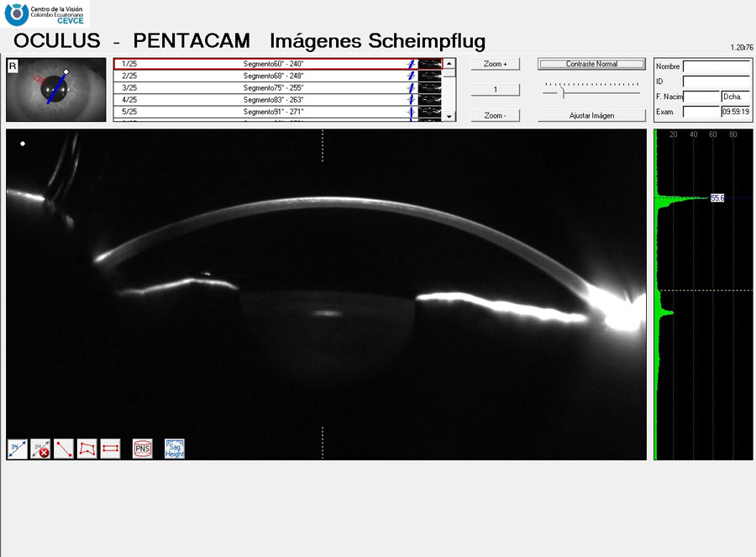Click the CEVCE logo in the header
The height and width of the screenshot is (557, 756).
[x=45, y=13]
